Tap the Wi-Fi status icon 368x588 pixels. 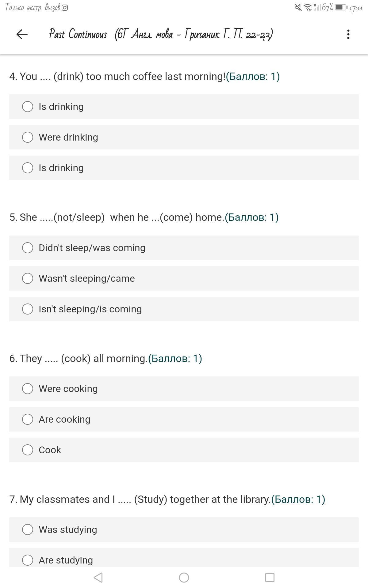(x=307, y=7)
